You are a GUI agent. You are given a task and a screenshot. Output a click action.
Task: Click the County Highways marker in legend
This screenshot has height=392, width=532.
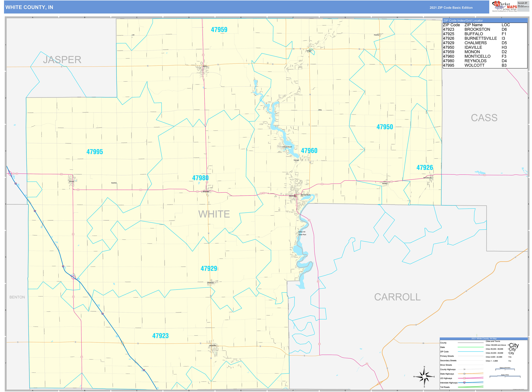[464, 369]
